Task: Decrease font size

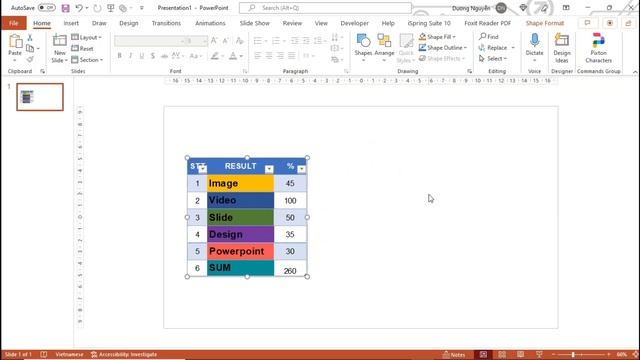Action: tap(225, 40)
